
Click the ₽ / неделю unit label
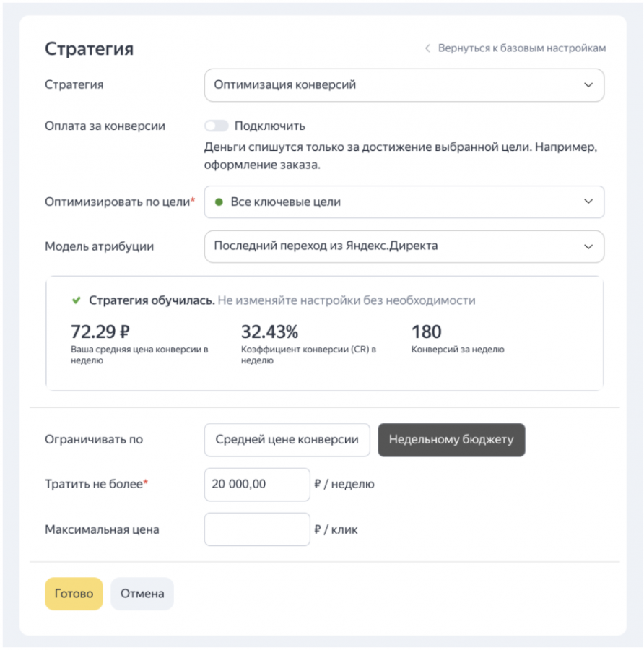coord(344,484)
